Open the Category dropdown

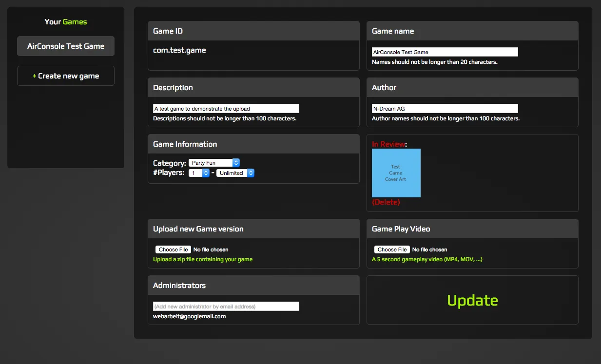tap(214, 163)
